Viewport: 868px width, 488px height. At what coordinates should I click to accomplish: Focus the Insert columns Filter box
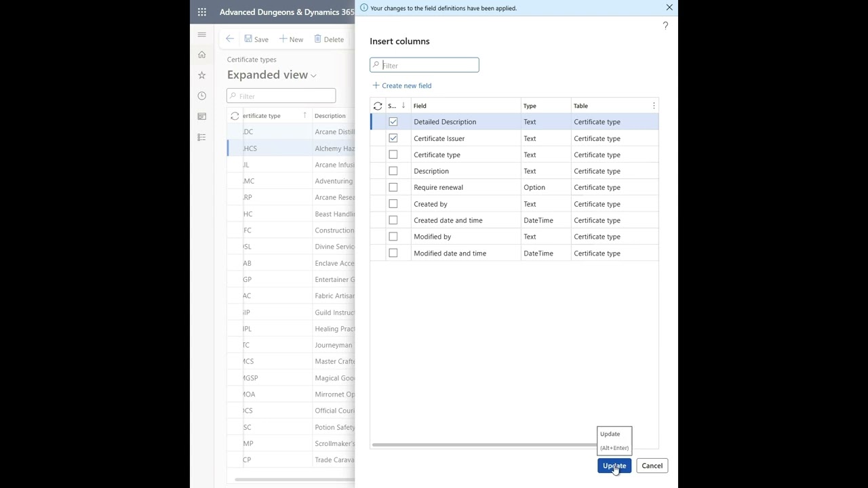(425, 65)
